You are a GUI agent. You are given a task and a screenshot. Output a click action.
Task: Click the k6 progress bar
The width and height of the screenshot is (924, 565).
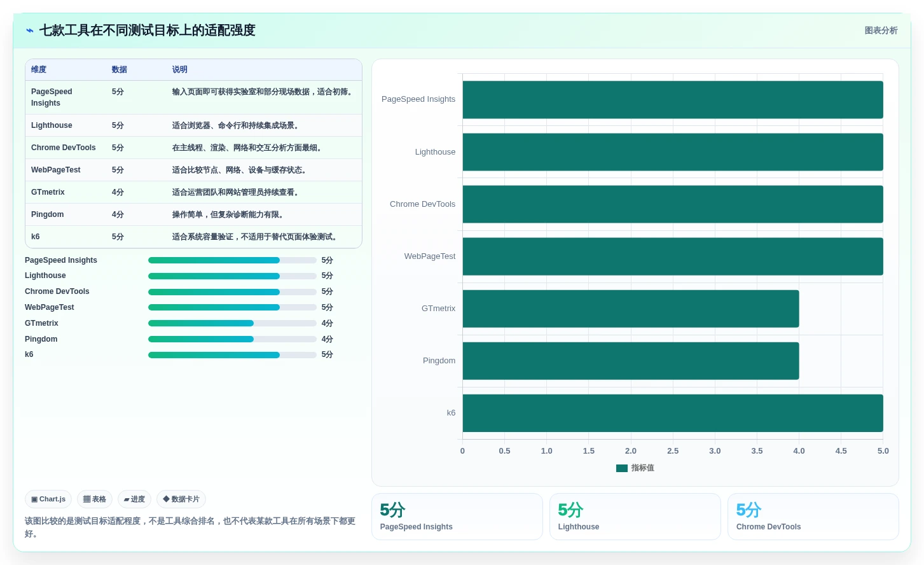[x=232, y=355]
